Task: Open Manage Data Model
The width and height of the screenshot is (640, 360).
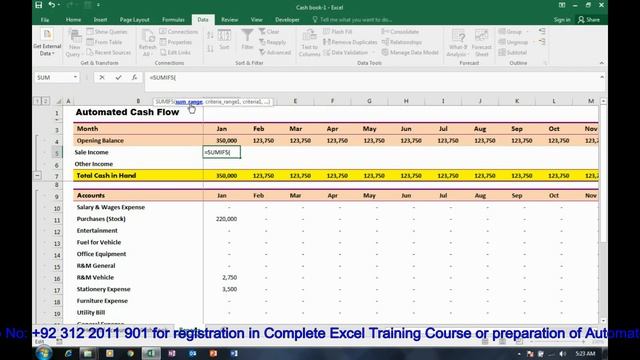Action: (x=410, y=53)
